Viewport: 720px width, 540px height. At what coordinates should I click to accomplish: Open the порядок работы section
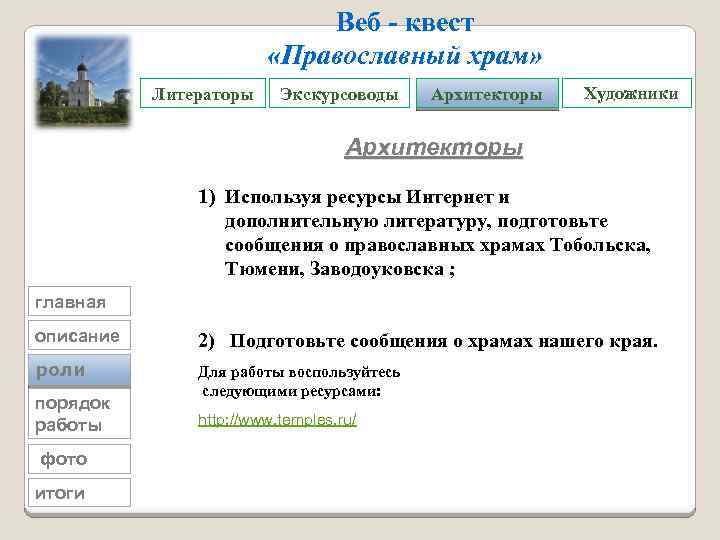click(x=79, y=414)
